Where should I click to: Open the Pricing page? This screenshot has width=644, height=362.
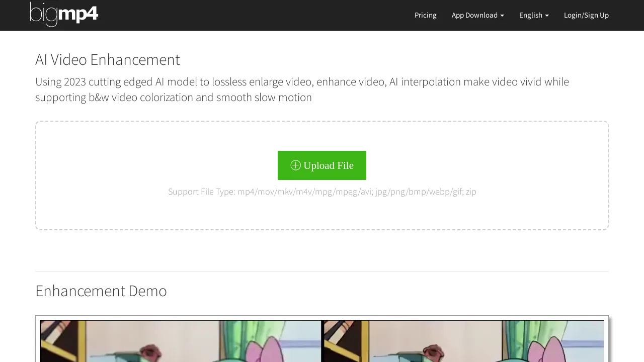426,15
